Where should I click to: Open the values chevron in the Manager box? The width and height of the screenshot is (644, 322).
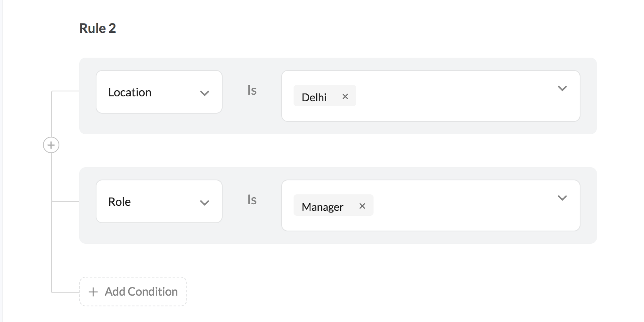(x=562, y=198)
